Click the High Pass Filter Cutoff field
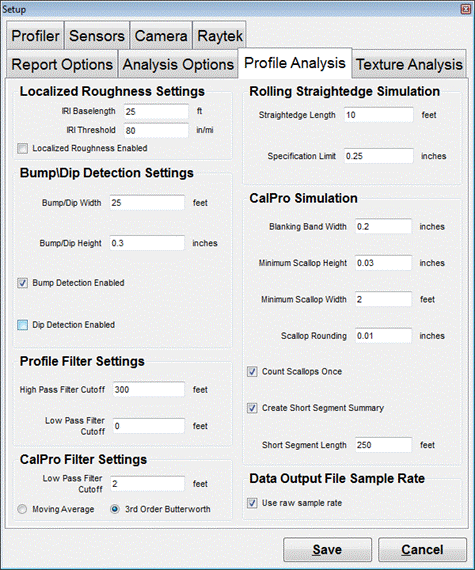Image resolution: width=475 pixels, height=570 pixels. pyautogui.click(x=149, y=389)
